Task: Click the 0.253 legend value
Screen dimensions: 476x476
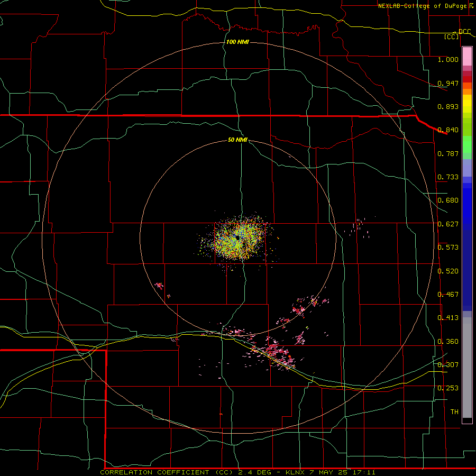Action: pyautogui.click(x=448, y=388)
